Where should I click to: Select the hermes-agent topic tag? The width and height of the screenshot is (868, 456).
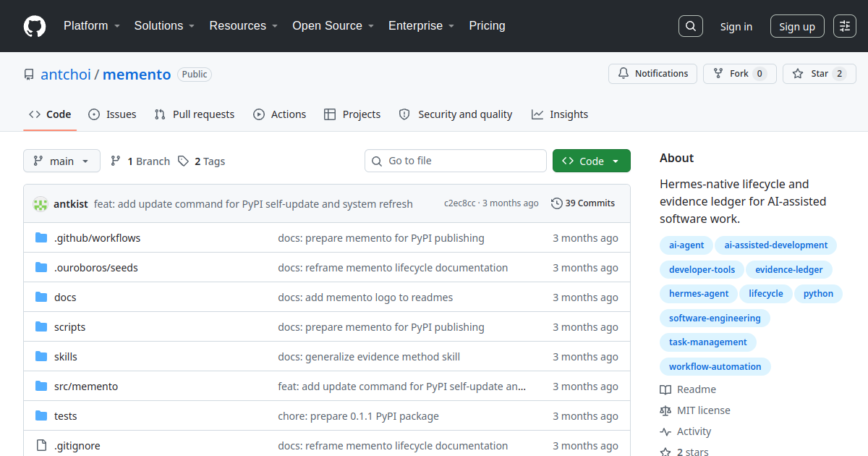tap(699, 294)
